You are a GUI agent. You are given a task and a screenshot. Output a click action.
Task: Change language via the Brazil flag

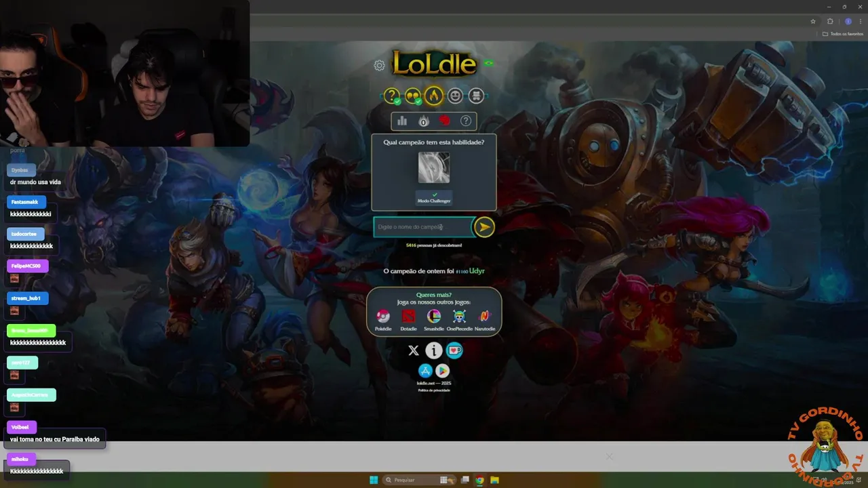(488, 63)
